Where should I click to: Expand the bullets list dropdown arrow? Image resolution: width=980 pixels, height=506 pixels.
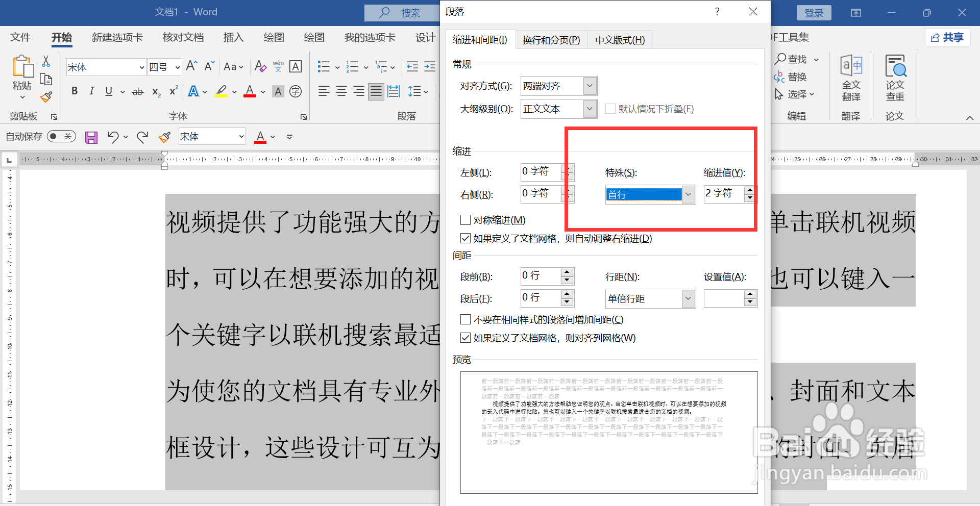pos(337,67)
